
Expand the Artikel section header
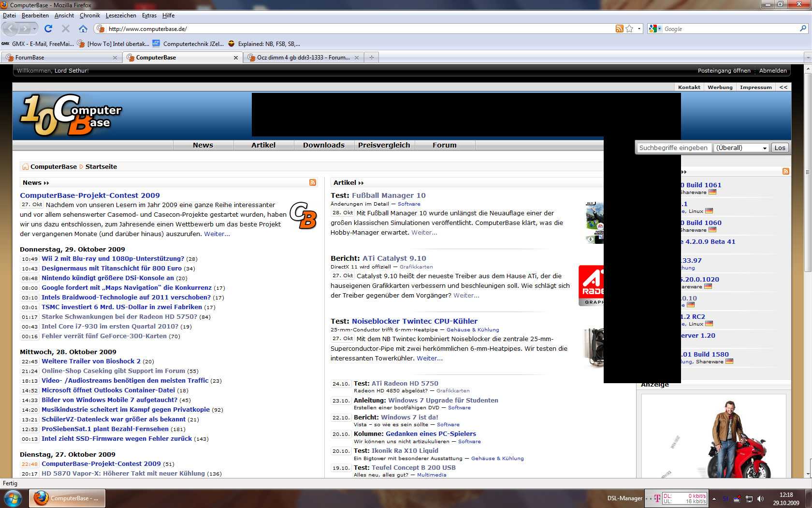pos(348,183)
